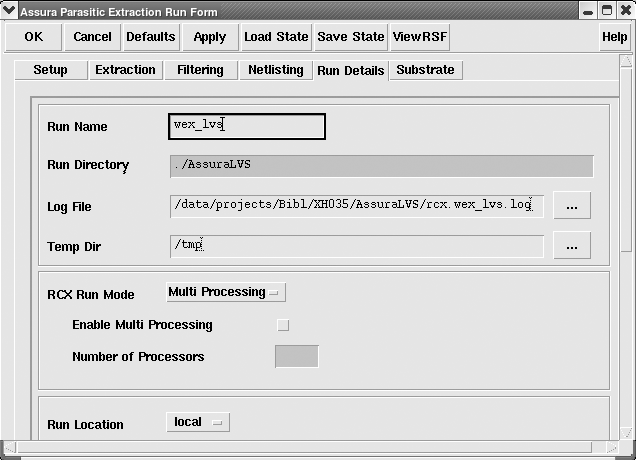
Task: Click the Log File path field
Action: click(x=357, y=206)
